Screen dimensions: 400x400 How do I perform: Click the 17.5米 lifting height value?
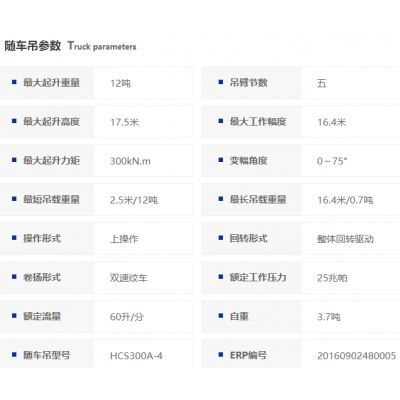[x=124, y=122]
